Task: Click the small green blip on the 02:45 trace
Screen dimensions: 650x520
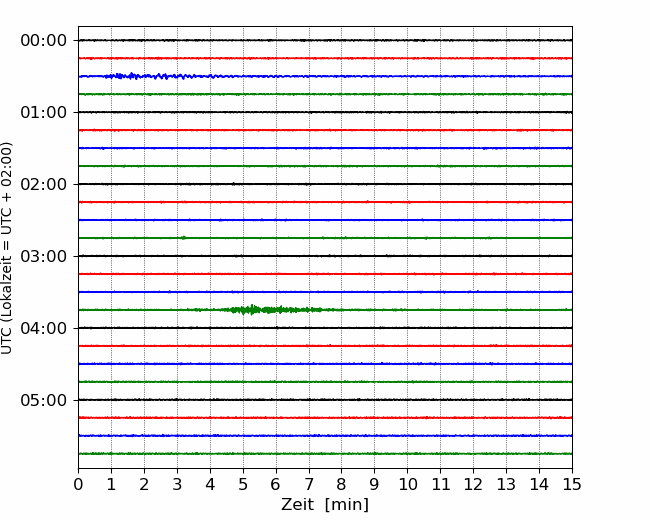Action: coord(183,238)
